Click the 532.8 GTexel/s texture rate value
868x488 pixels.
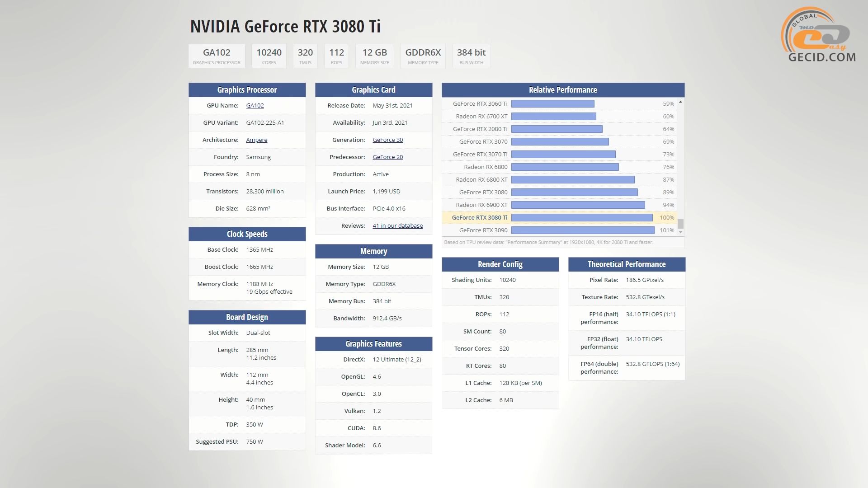pyautogui.click(x=645, y=297)
